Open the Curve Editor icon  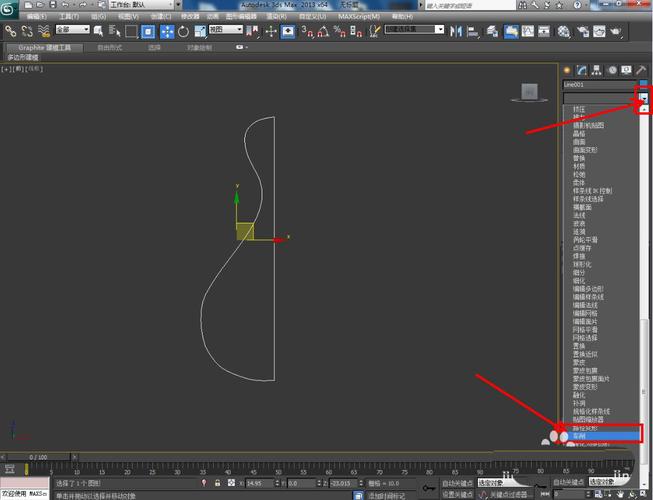coord(528,32)
